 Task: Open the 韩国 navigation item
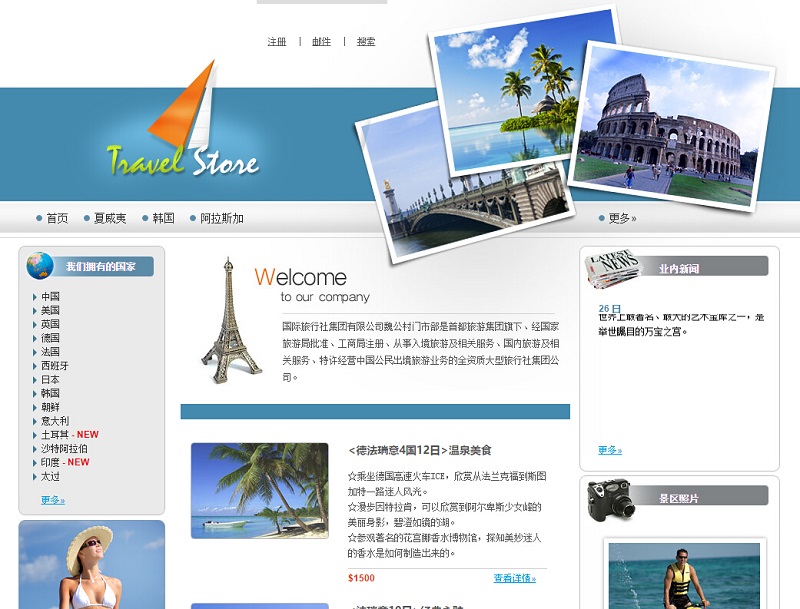point(160,218)
